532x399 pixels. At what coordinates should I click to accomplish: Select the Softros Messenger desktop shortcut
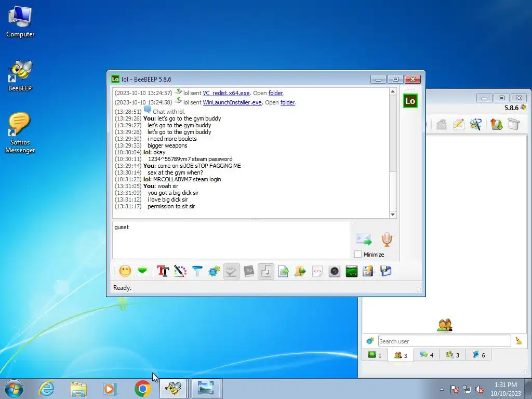point(20,133)
